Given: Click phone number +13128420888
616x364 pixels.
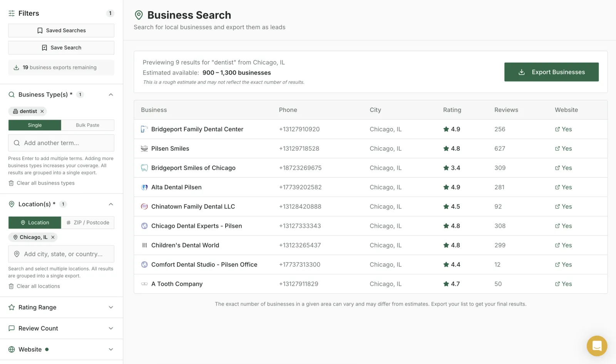Looking at the screenshot, I should click(300, 207).
